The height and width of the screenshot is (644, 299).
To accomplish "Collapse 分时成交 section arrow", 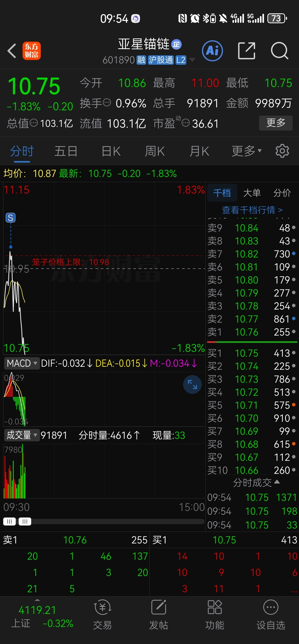I will (x=277, y=482).
